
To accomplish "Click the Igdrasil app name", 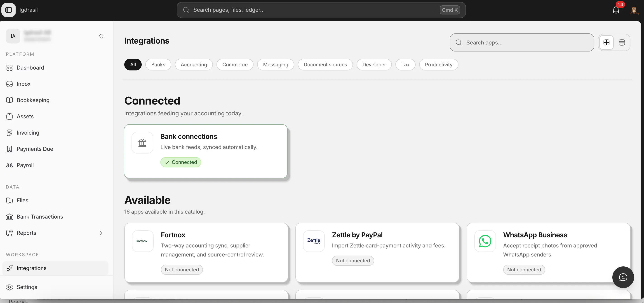I will [x=28, y=10].
